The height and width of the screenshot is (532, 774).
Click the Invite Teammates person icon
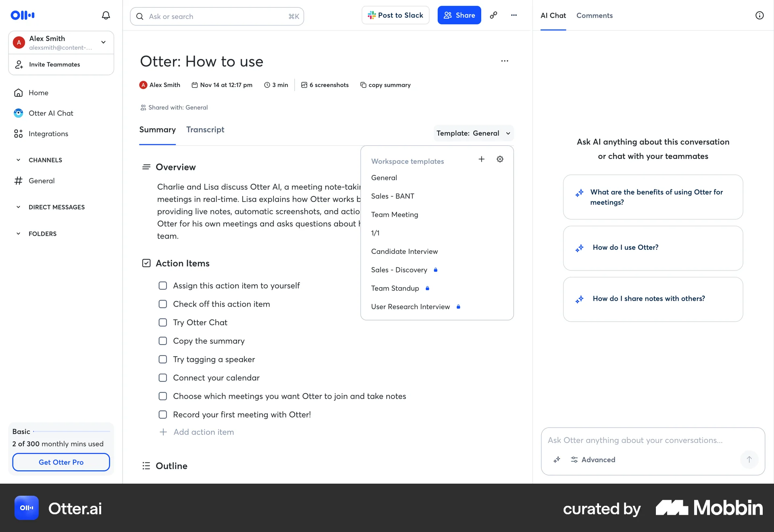pyautogui.click(x=19, y=64)
